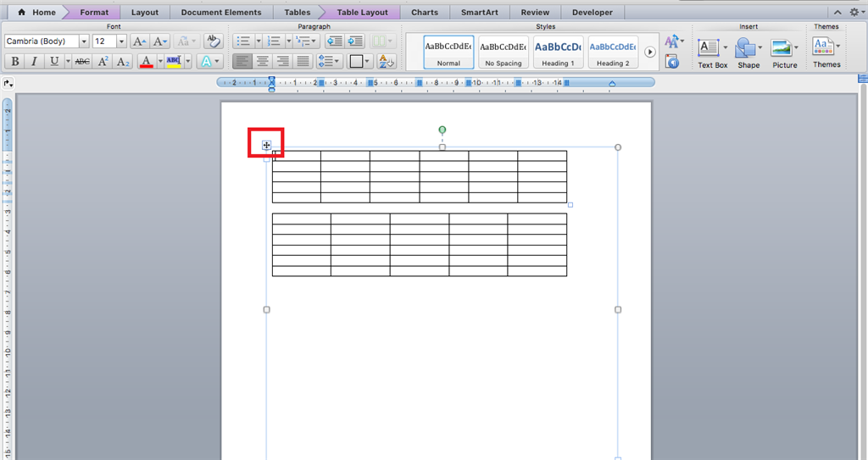Click the tab stop selector beside ruler

point(8,84)
